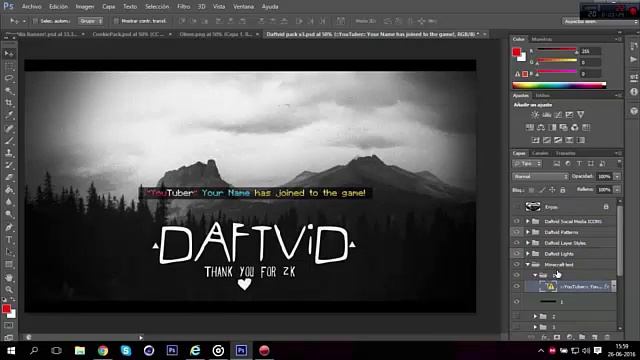Hide the Minecraft text group
The image size is (640, 360).
[x=517, y=264]
